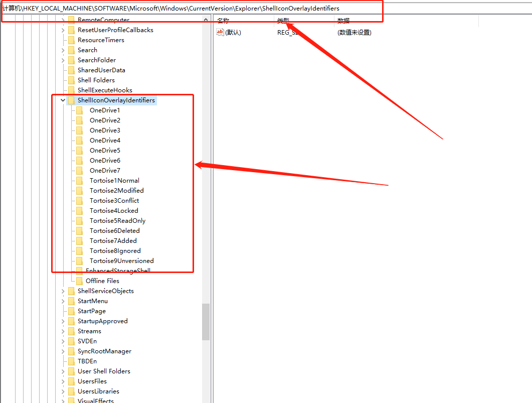Collapse the ShellIconOverlayIdentifiers key
Screen dimensions: 532x403
pos(63,100)
